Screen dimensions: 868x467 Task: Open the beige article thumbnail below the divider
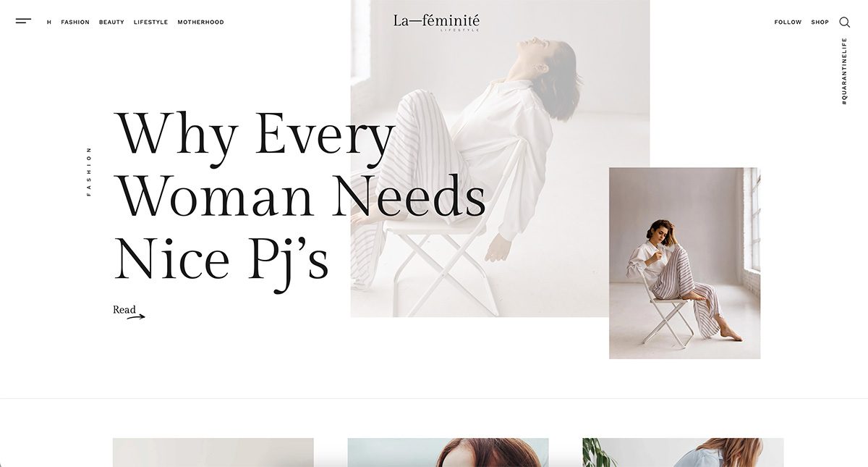213,453
